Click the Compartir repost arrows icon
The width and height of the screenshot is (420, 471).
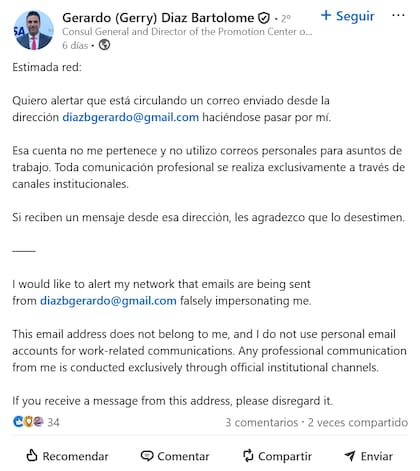248,456
